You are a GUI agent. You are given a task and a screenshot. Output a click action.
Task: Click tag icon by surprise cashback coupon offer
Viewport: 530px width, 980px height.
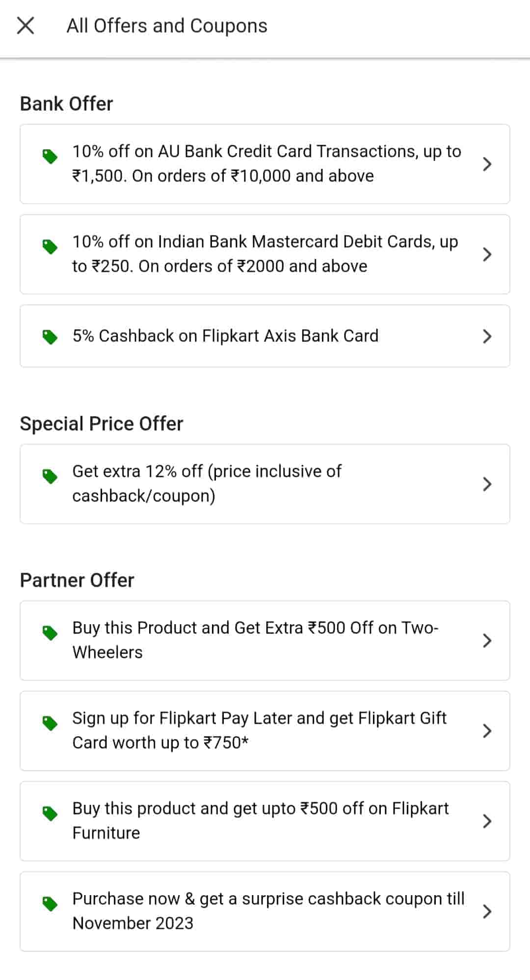(50, 903)
